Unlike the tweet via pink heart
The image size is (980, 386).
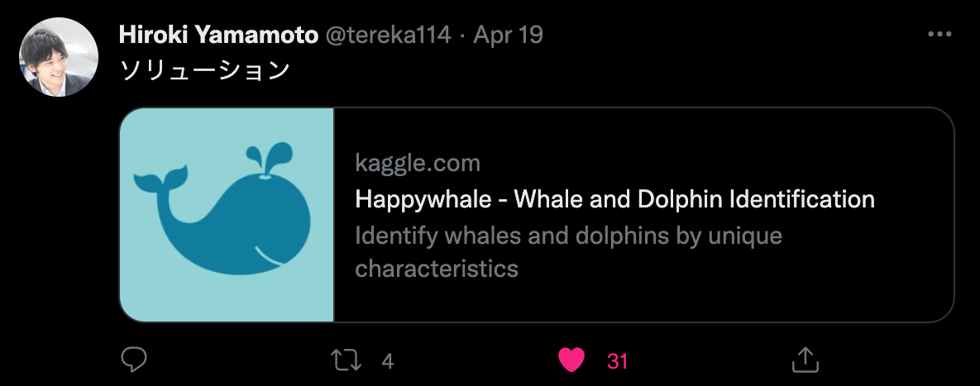[571, 360]
